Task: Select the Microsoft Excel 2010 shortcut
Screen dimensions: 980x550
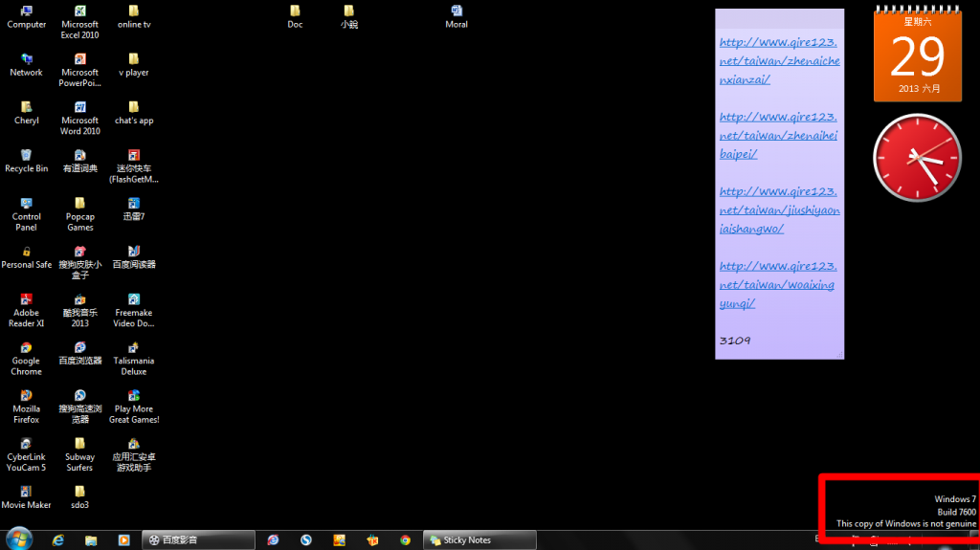Action: click(x=80, y=12)
